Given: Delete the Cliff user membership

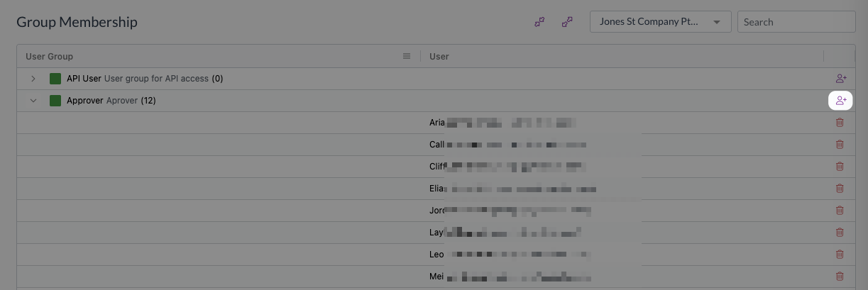Looking at the screenshot, I should [840, 167].
